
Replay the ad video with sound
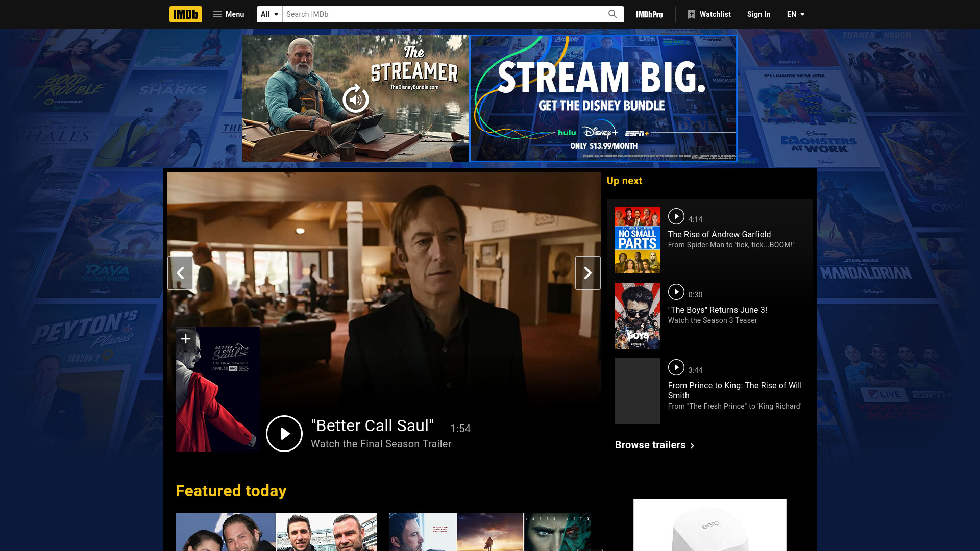pos(356,99)
